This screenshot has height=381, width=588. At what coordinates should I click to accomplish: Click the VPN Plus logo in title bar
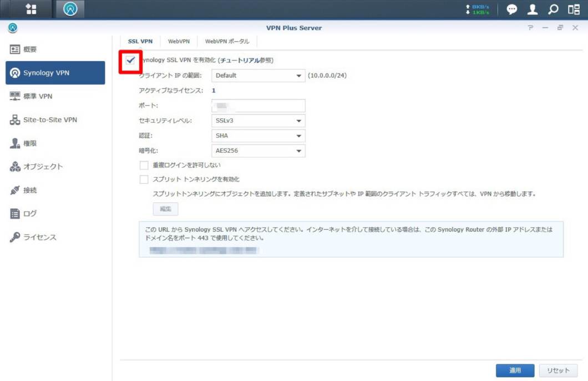coord(12,28)
